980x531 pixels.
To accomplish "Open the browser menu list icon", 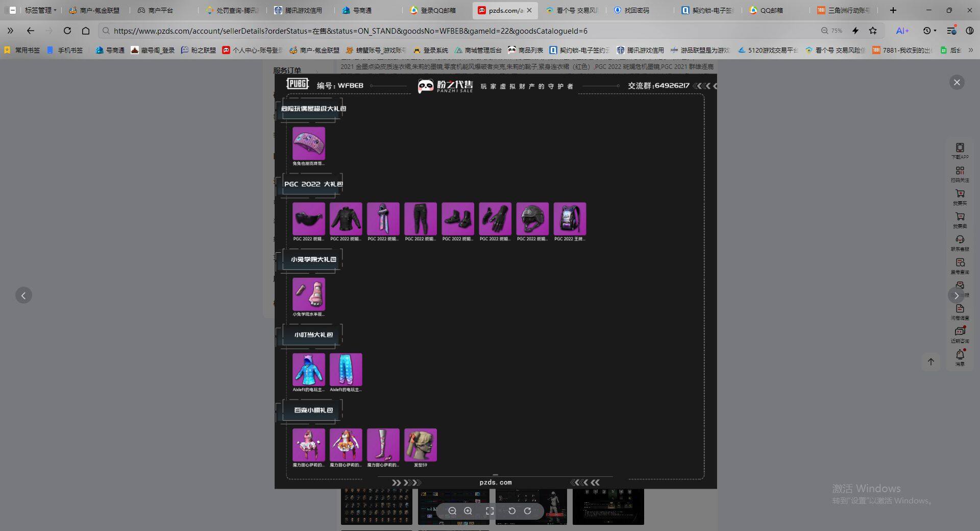I will (952, 31).
